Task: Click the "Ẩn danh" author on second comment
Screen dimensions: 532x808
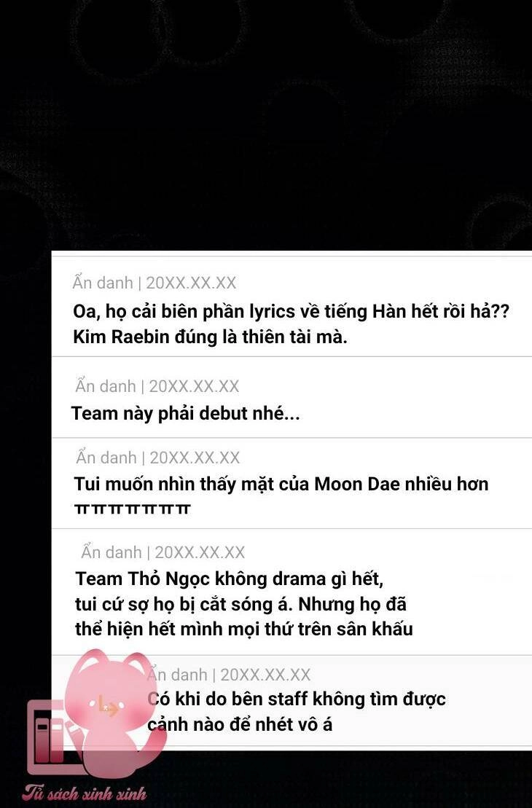Action: [x=105, y=385]
